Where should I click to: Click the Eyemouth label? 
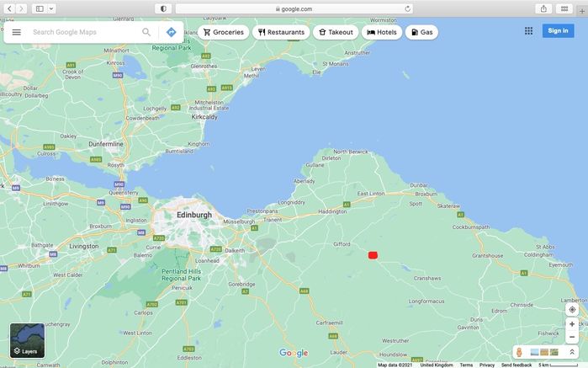(x=560, y=264)
